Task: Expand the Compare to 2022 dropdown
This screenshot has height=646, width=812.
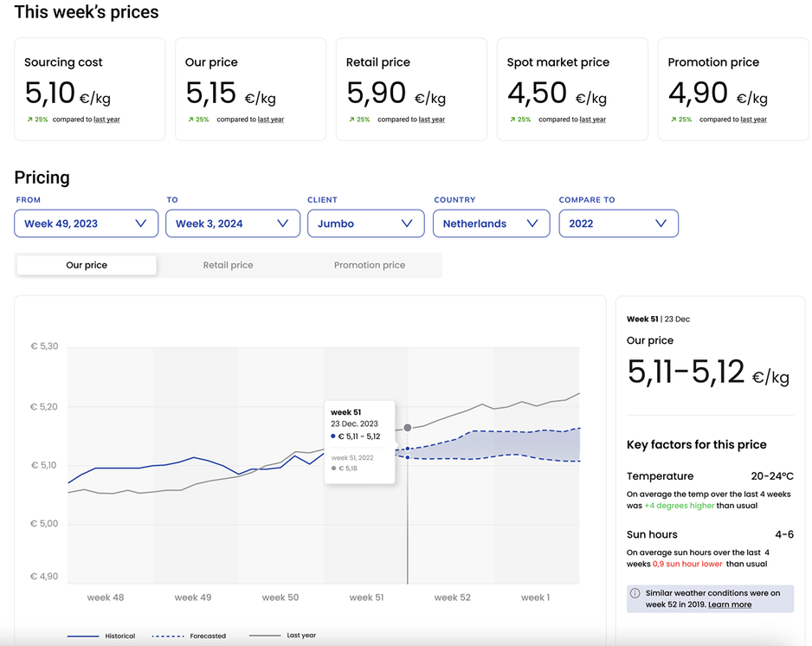Action: pyautogui.click(x=618, y=223)
